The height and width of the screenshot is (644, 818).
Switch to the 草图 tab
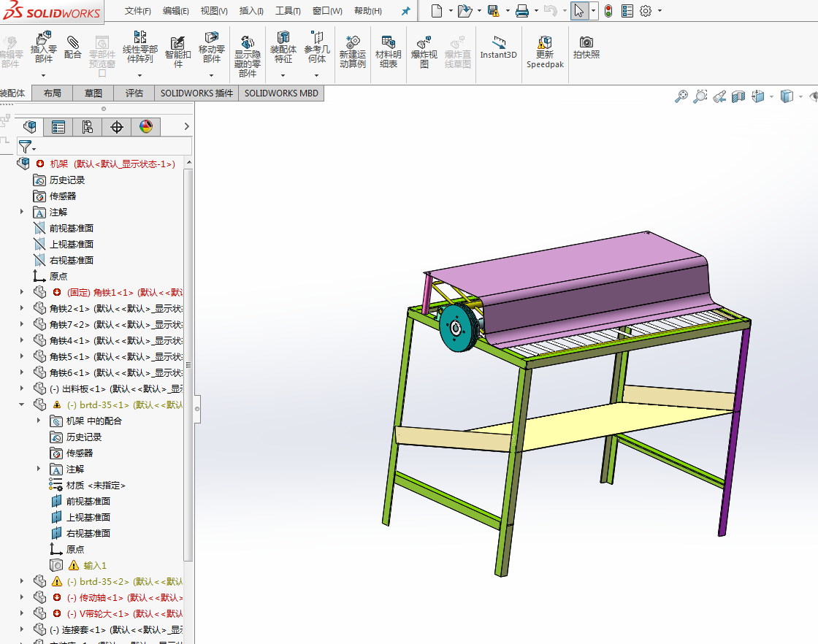(93, 93)
